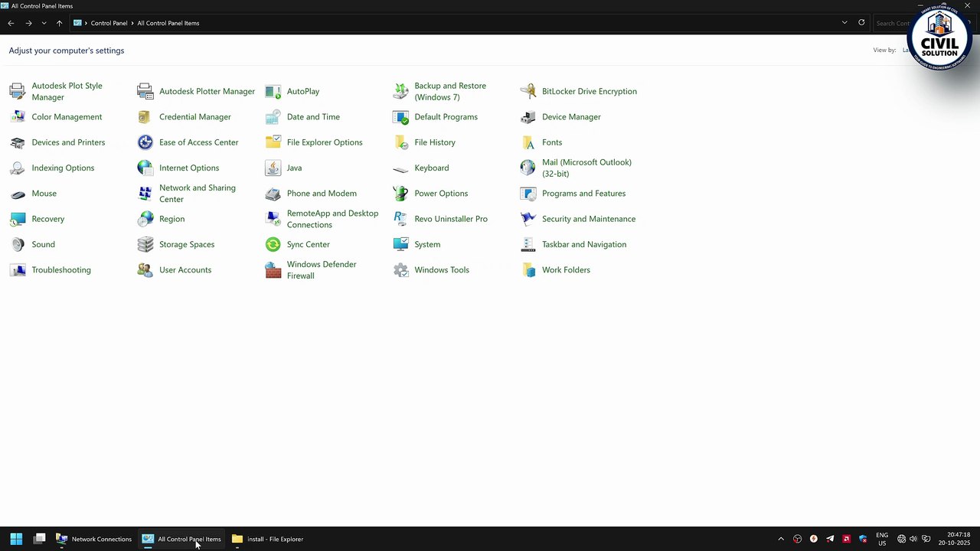Open Taskbar and Navigation link
The width and height of the screenshot is (980, 551).
[584, 245]
